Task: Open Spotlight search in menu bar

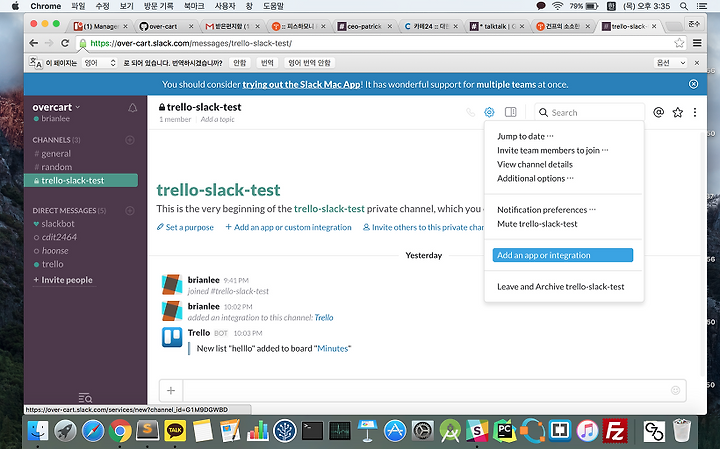Action: pyautogui.click(x=684, y=6)
